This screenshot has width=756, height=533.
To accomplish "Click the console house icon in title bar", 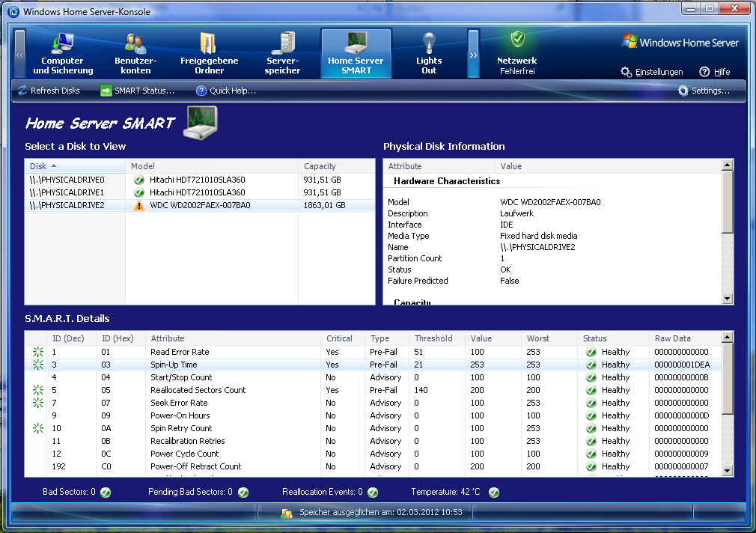I will pos(13,11).
